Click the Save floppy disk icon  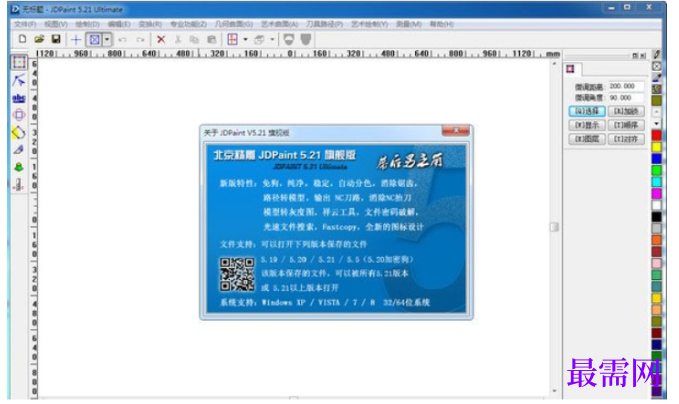tap(56, 39)
